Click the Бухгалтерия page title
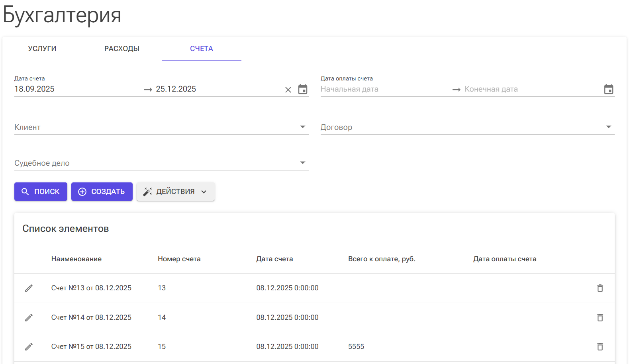Image resolution: width=631 pixels, height=364 pixels. click(x=62, y=15)
